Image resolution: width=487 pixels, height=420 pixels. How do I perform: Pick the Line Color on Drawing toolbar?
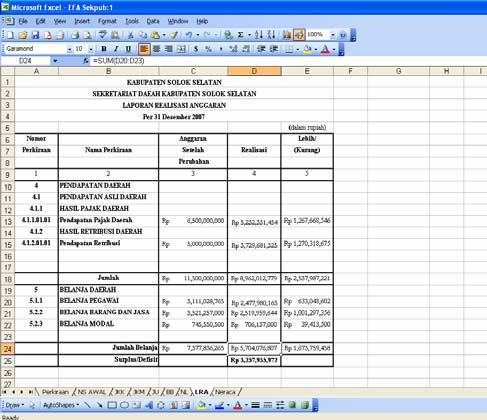tap(219, 405)
